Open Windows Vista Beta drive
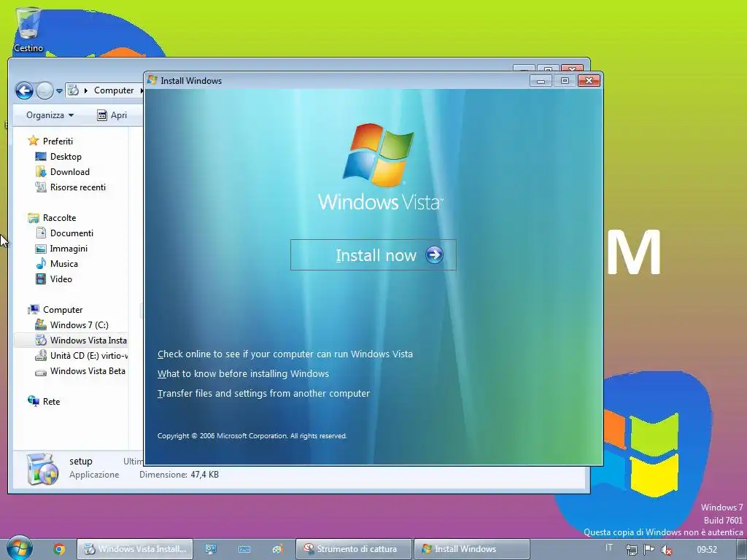747x560 pixels. (x=88, y=371)
